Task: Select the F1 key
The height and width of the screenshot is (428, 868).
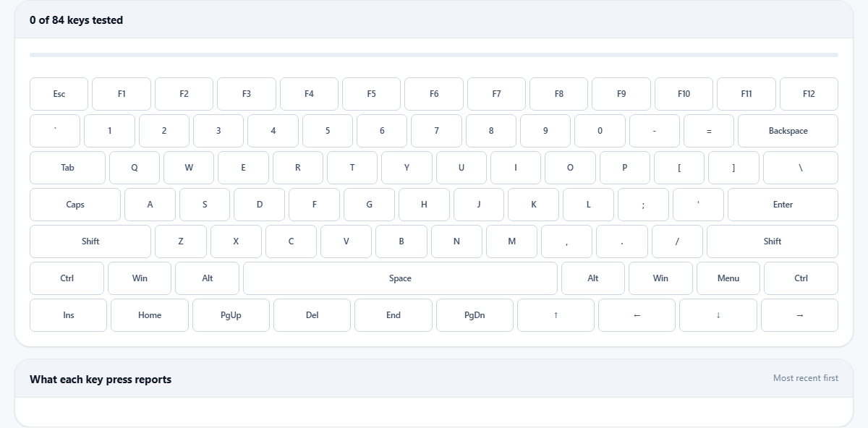Action: pyautogui.click(x=122, y=94)
